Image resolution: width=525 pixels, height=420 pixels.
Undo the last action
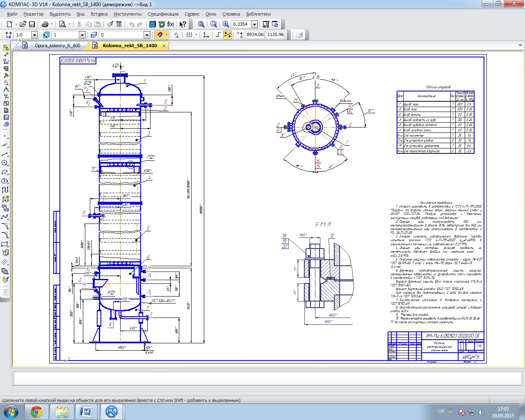131,24
